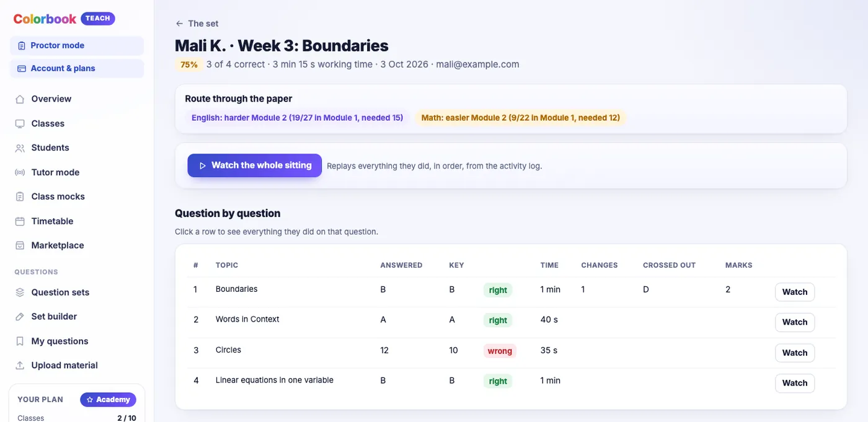The image size is (868, 422).
Task: Click the Set builder pencil icon
Action: [20, 317]
